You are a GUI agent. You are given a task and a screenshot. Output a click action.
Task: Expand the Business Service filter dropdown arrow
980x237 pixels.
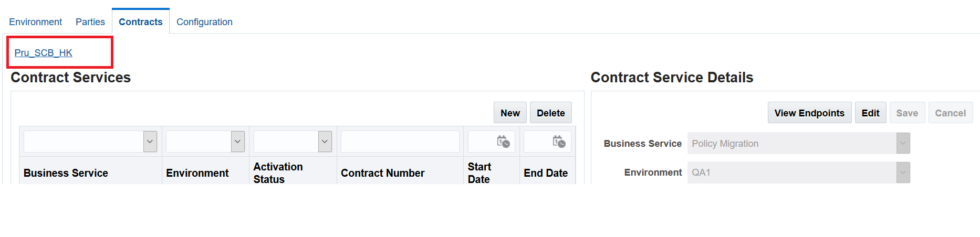(x=150, y=142)
